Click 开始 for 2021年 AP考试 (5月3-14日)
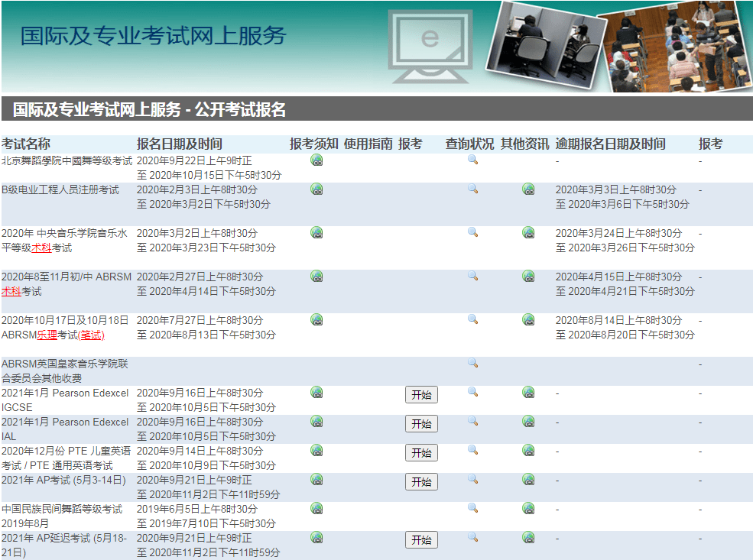 (421, 482)
